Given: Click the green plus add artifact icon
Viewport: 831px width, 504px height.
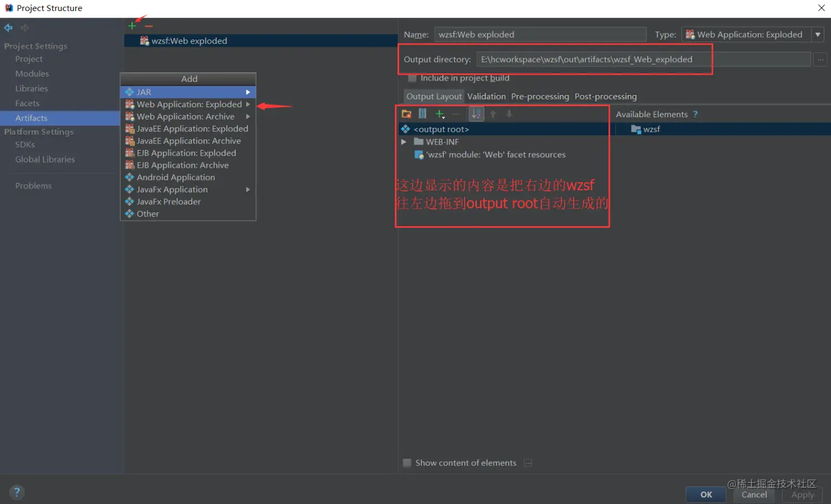Looking at the screenshot, I should pyautogui.click(x=132, y=26).
